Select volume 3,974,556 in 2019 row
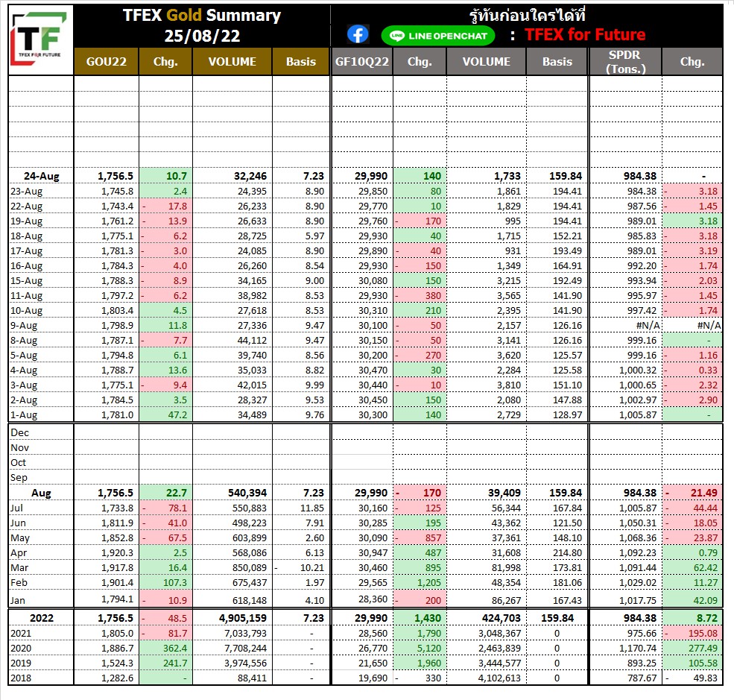The height and width of the screenshot is (700, 734). [245, 663]
